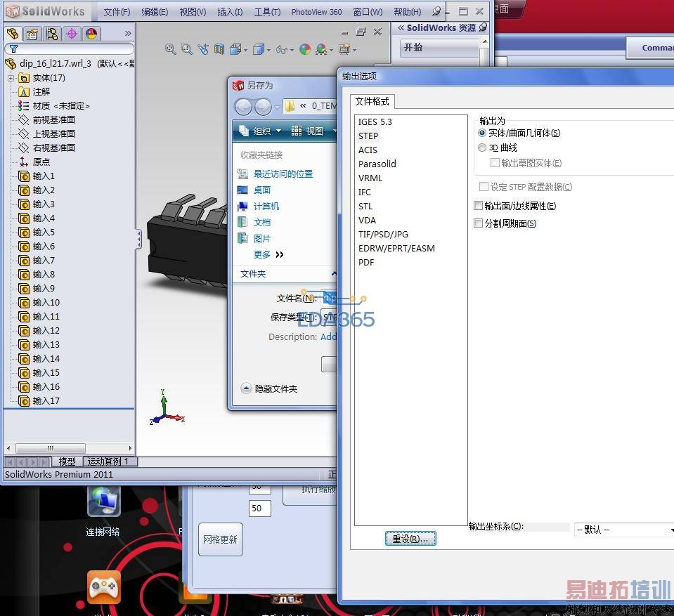This screenshot has width=674, height=616.
Task: Click View Settings icon
Action: [344, 49]
